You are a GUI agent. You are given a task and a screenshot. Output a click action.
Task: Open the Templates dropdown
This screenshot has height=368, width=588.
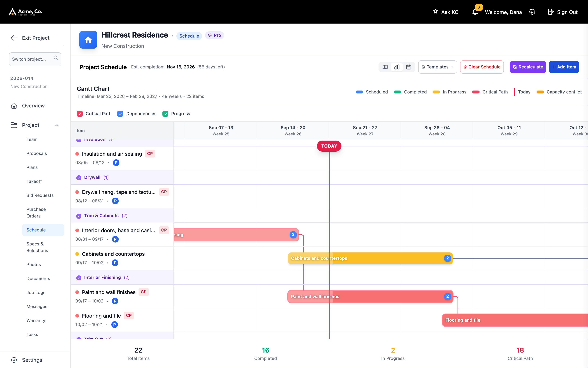pyautogui.click(x=437, y=67)
